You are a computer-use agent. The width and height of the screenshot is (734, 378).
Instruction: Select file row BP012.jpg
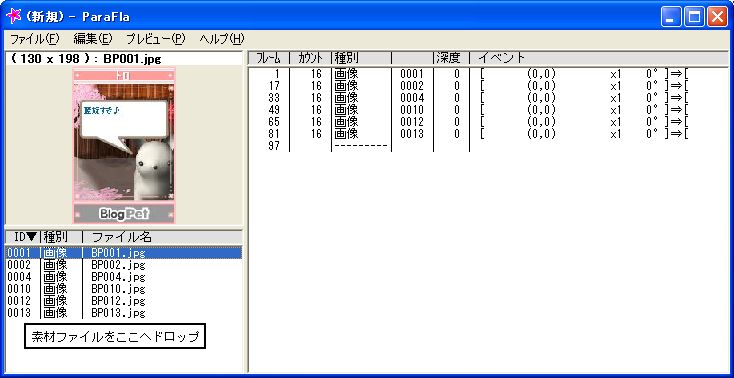[124, 301]
